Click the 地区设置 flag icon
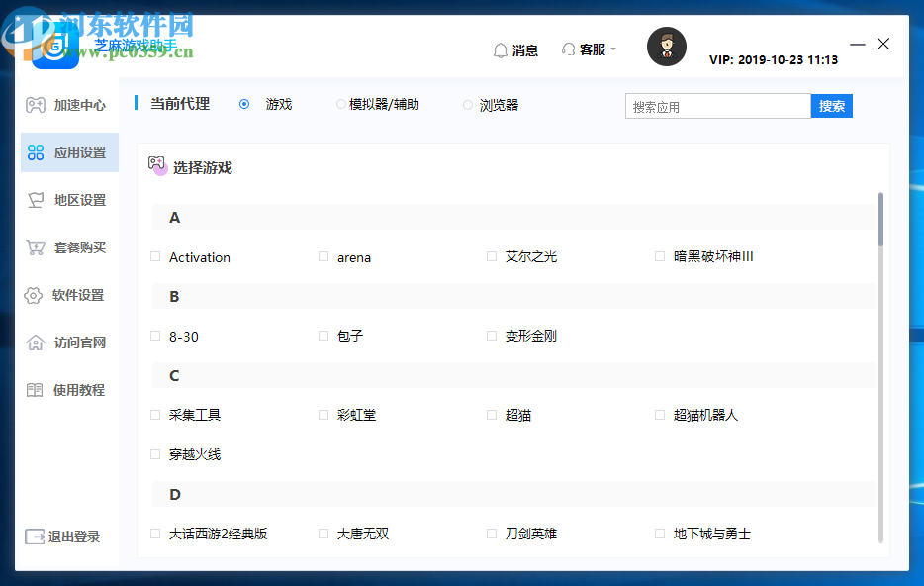 [36, 200]
